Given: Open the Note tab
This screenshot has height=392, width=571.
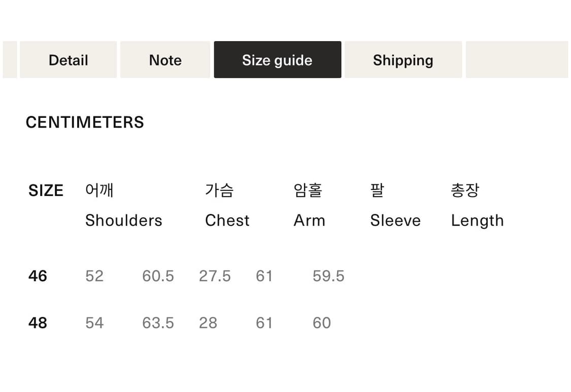Looking at the screenshot, I should tap(165, 59).
